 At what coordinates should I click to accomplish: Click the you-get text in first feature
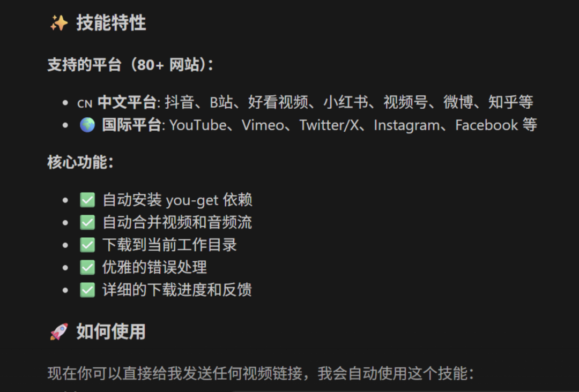click(x=192, y=201)
